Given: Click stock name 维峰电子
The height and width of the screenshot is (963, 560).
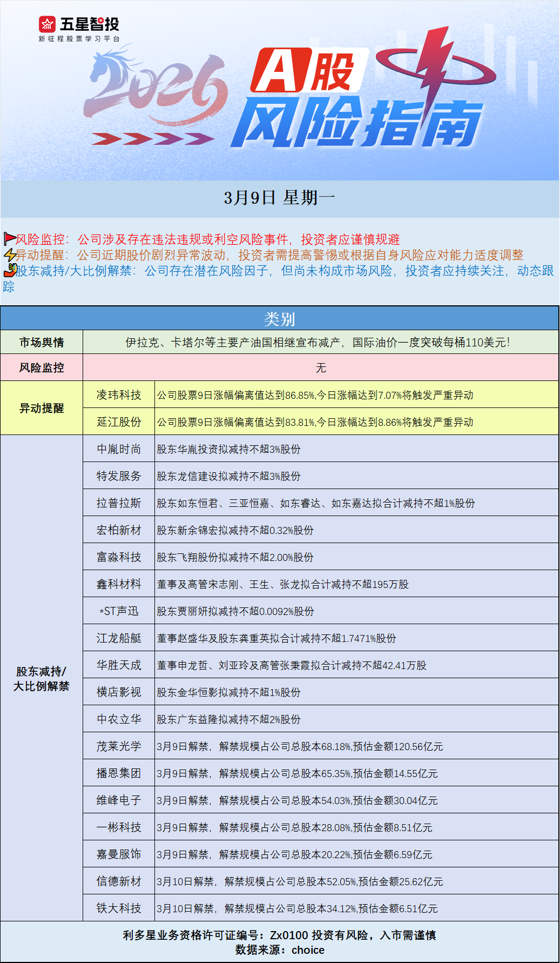Looking at the screenshot, I should 119,800.
